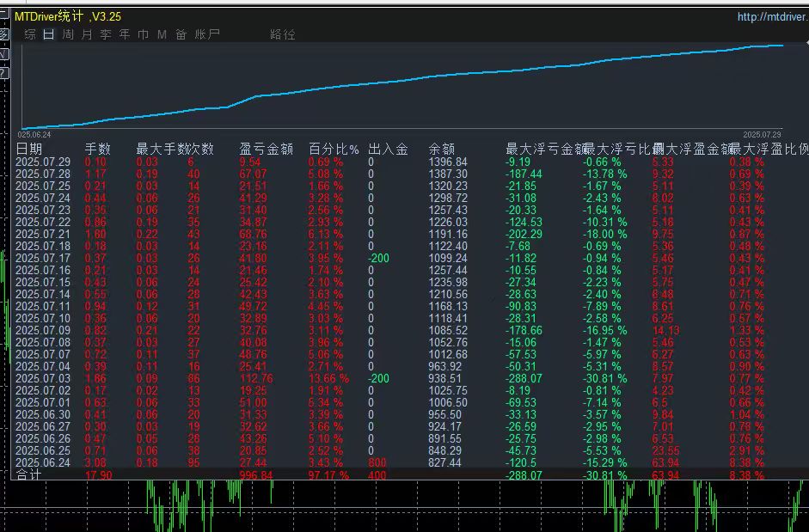Click 13.66 % in the 07.03 row
The image size is (809, 532).
(329, 378)
